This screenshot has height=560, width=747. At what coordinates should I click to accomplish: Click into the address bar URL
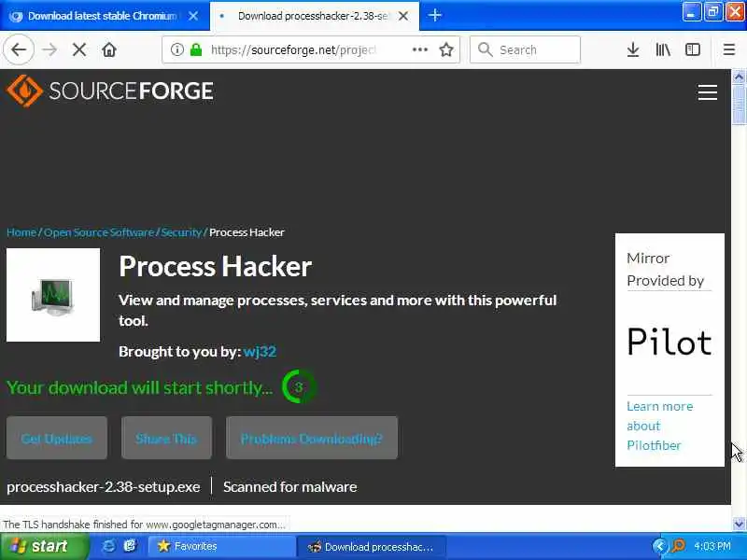(x=294, y=49)
